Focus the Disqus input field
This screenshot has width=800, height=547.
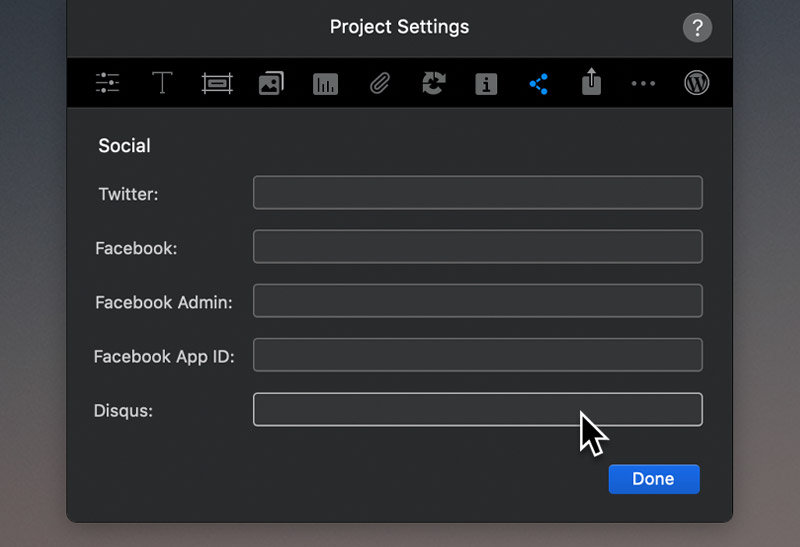[x=478, y=409]
